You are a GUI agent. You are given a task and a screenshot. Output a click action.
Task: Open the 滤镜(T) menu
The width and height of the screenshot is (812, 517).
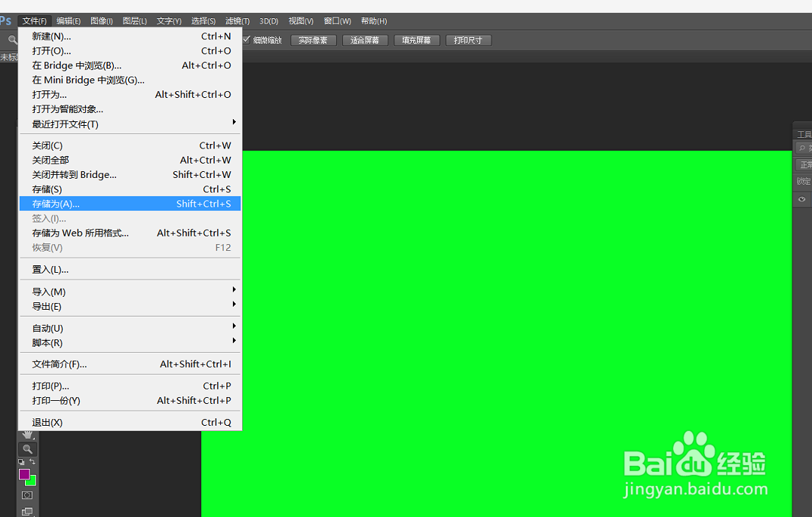pos(237,21)
